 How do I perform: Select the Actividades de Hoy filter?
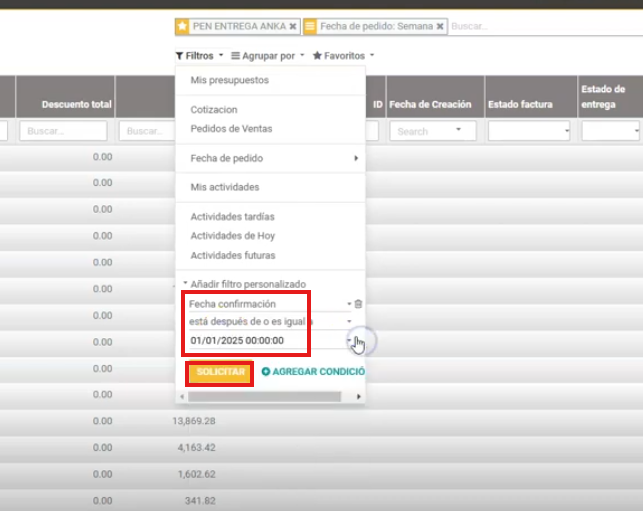point(233,236)
